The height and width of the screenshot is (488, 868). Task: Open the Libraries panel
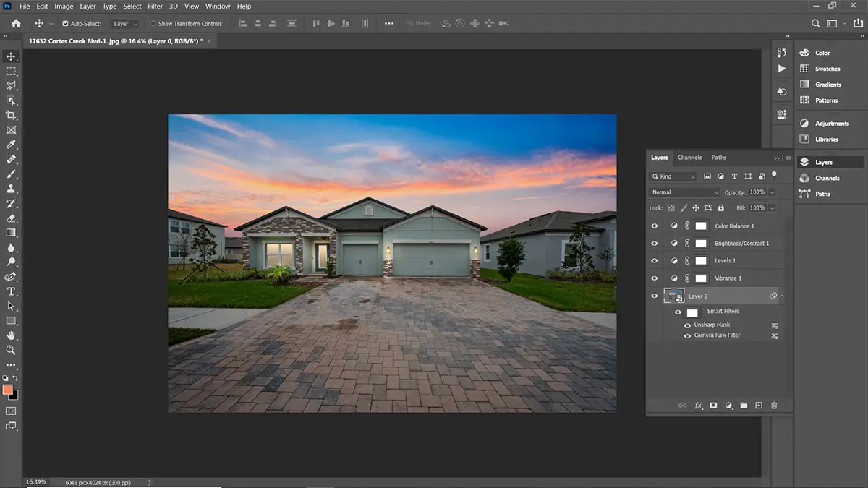pos(826,139)
